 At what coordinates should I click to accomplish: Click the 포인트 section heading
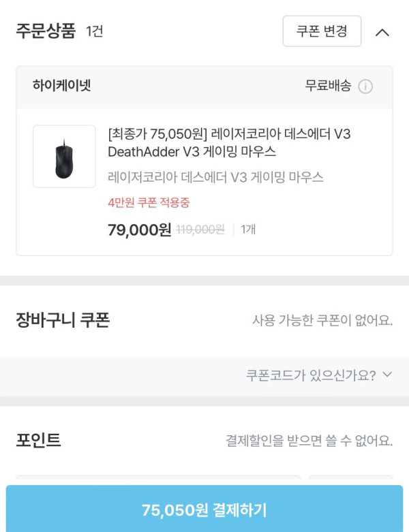coord(39,440)
